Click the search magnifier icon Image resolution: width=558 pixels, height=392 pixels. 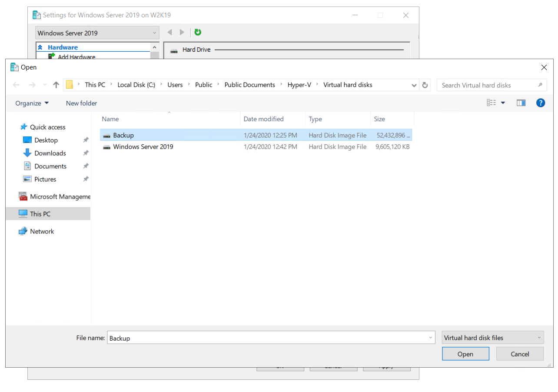pos(540,85)
